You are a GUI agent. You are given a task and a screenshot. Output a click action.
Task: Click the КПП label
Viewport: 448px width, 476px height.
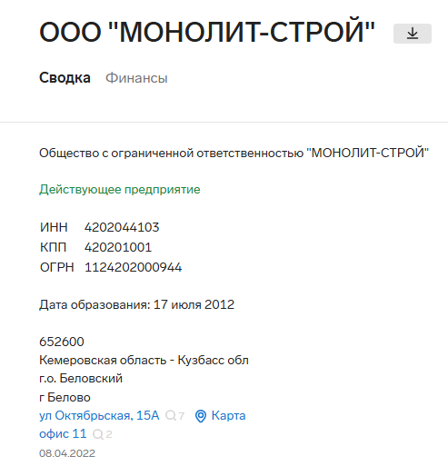coord(53,247)
